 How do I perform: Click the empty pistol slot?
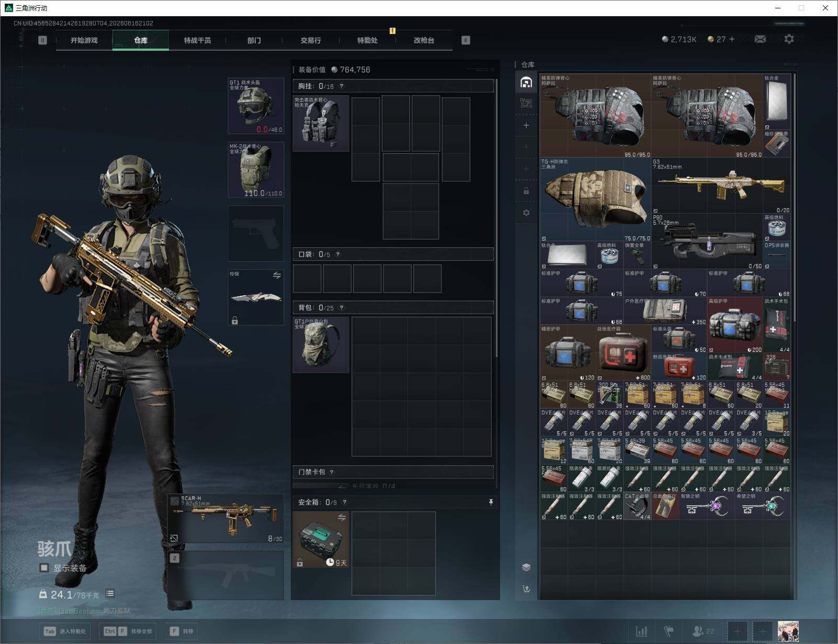tap(256, 234)
